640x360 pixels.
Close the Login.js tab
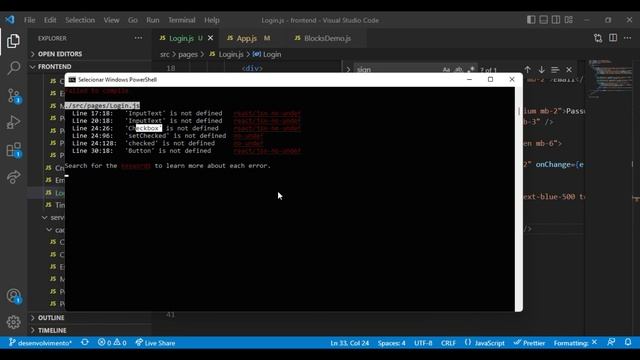coord(211,38)
